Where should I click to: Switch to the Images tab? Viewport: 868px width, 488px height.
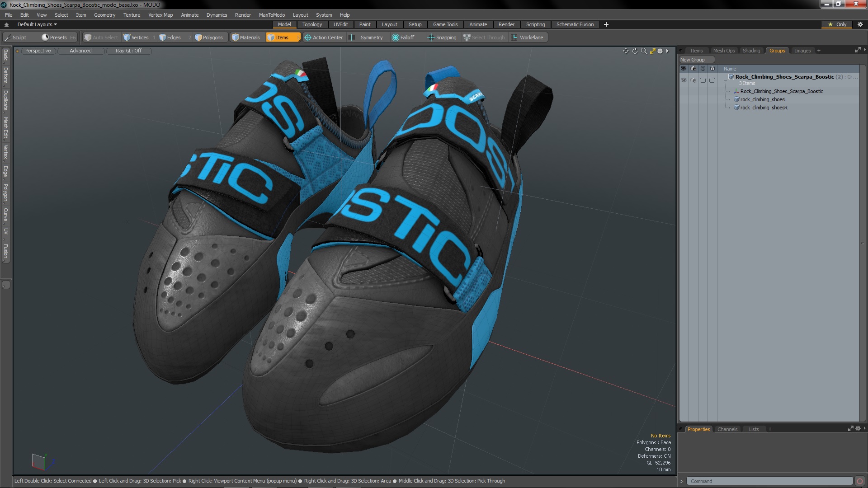click(802, 51)
